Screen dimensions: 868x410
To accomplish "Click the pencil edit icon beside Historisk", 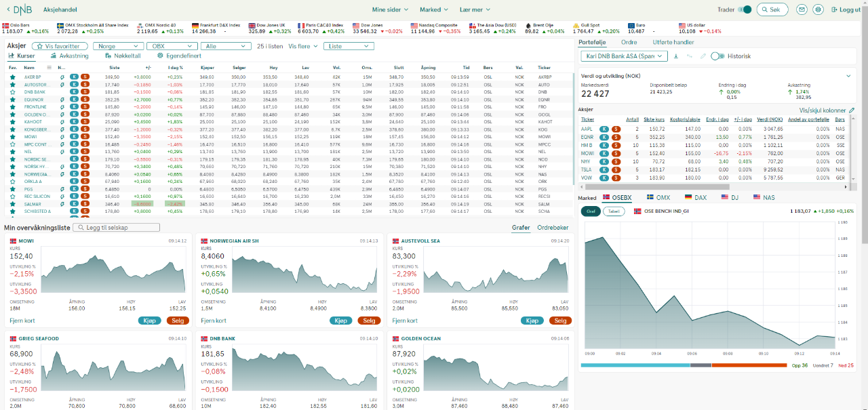I will 703,56.
